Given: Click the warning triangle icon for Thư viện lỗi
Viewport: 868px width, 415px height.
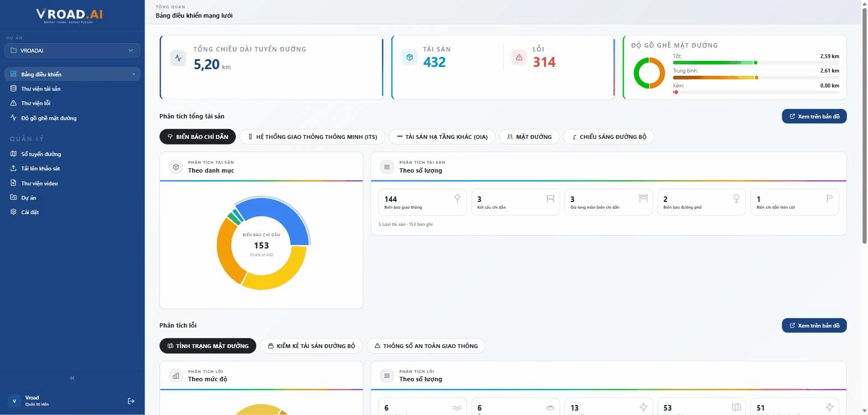Looking at the screenshot, I should pyautogui.click(x=14, y=103).
